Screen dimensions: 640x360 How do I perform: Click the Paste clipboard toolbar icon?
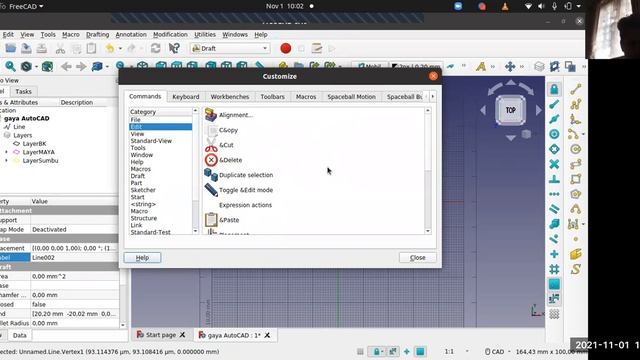click(91, 49)
